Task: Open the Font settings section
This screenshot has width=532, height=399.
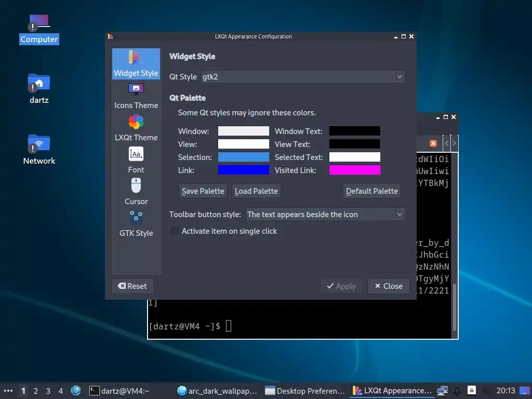Action: click(x=136, y=160)
